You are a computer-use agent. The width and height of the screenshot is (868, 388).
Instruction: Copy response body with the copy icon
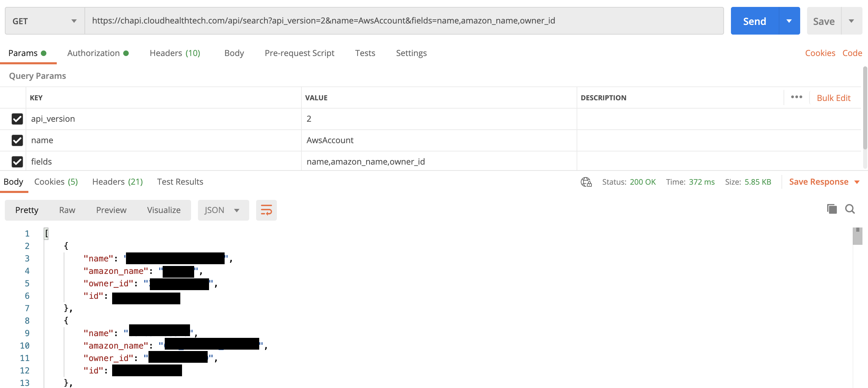(x=832, y=209)
